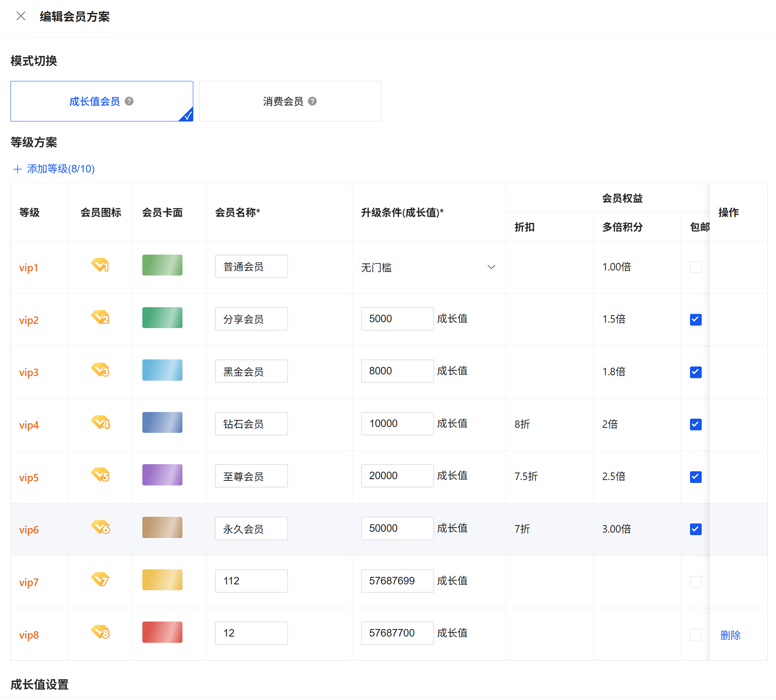
Task: Close the 编辑会员方案 panel with X
Action: point(21,16)
